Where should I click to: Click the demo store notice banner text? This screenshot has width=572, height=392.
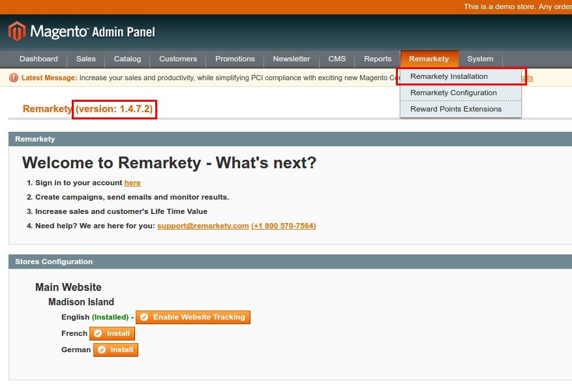518,7
